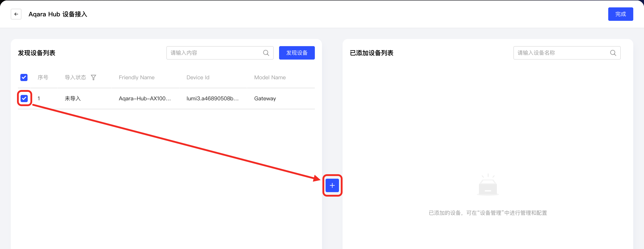The width and height of the screenshot is (644, 249).
Task: Click the blue plus add-device button
Action: coord(332,185)
